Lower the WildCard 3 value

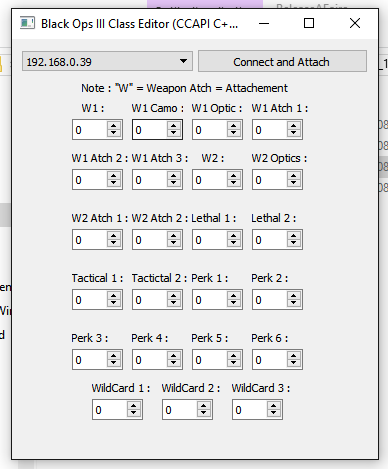coord(274,413)
